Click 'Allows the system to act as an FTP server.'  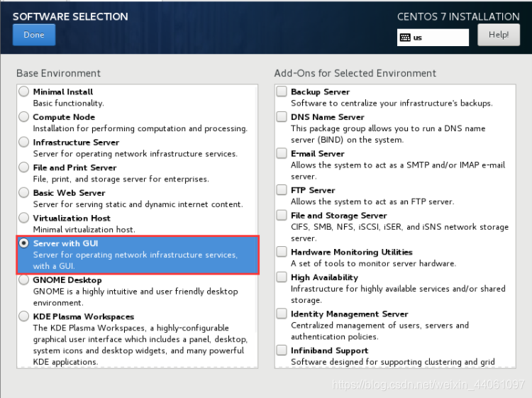372,202
